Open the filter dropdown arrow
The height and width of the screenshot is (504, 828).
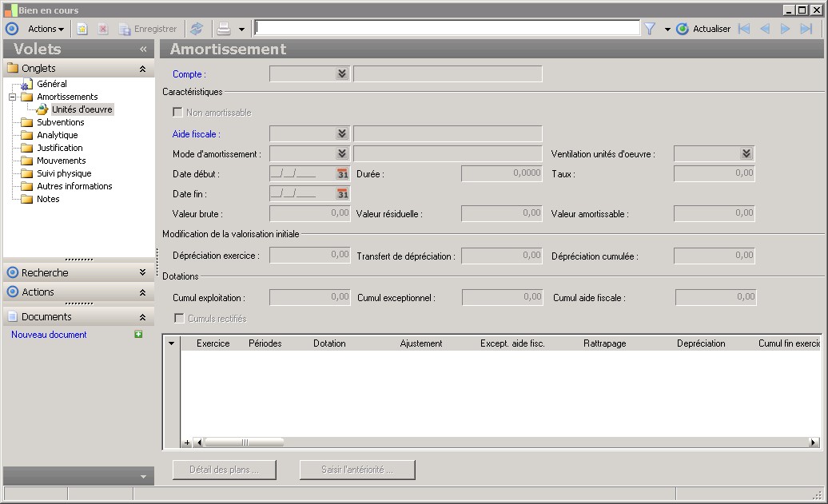point(667,30)
